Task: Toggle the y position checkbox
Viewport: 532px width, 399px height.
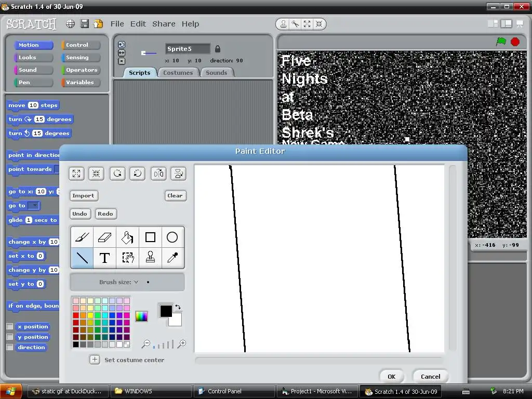Action: click(x=10, y=337)
